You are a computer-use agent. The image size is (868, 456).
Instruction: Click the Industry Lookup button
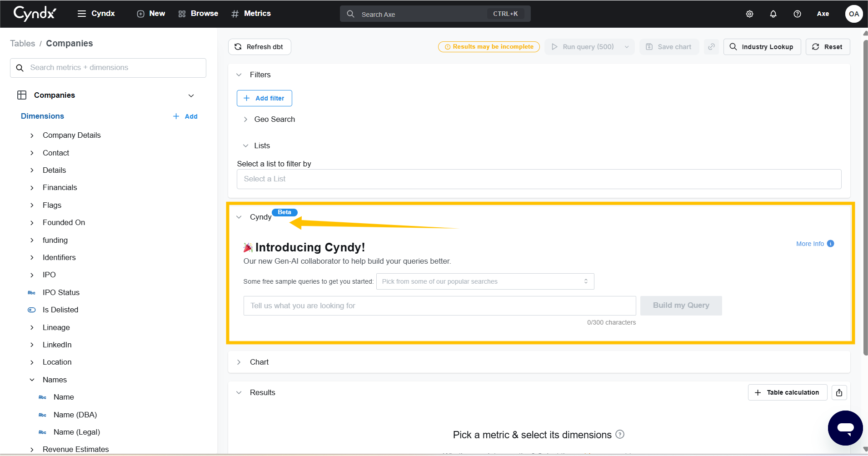click(x=762, y=47)
